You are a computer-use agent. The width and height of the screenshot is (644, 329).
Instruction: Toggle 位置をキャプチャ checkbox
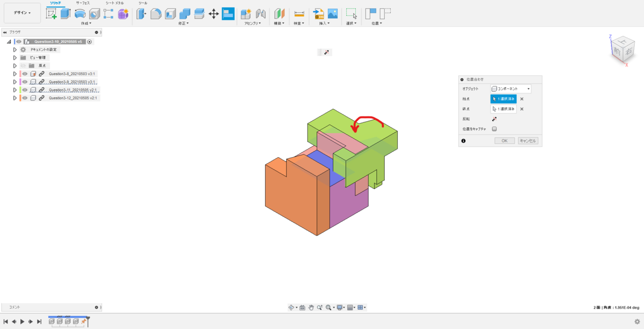[x=494, y=129]
